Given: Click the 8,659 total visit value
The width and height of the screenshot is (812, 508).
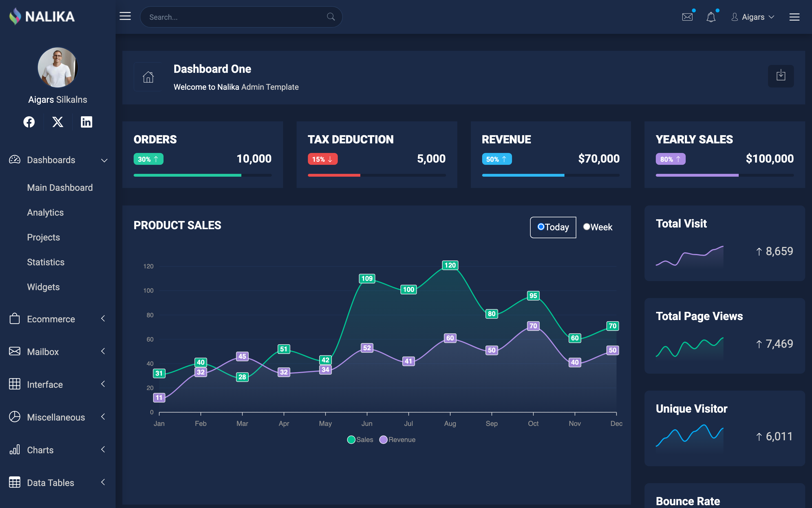Looking at the screenshot, I should [x=779, y=251].
